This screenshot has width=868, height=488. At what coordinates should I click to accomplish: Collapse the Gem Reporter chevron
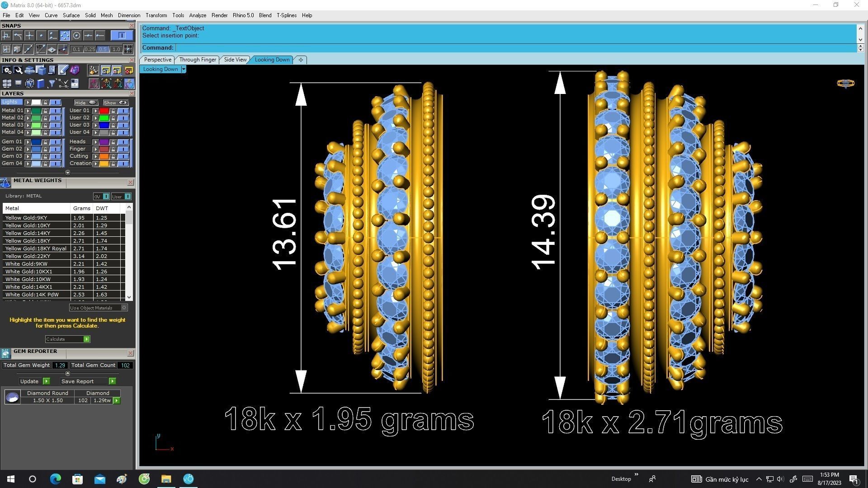pos(67,373)
